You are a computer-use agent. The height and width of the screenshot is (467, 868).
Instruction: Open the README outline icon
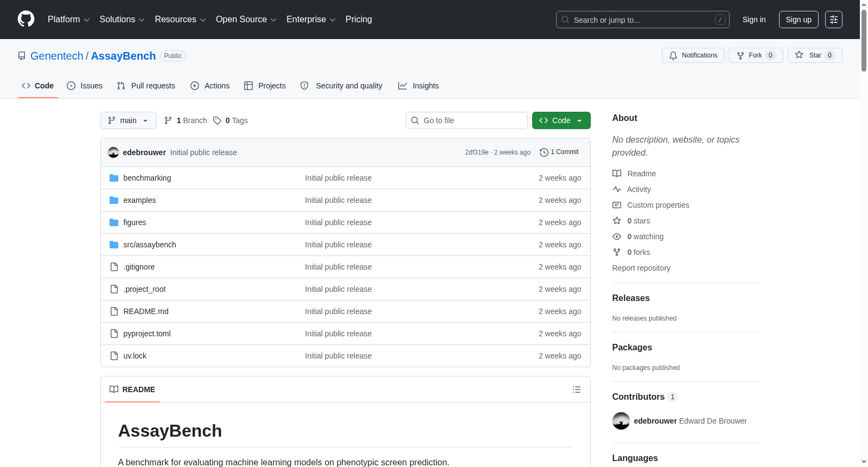577,389
